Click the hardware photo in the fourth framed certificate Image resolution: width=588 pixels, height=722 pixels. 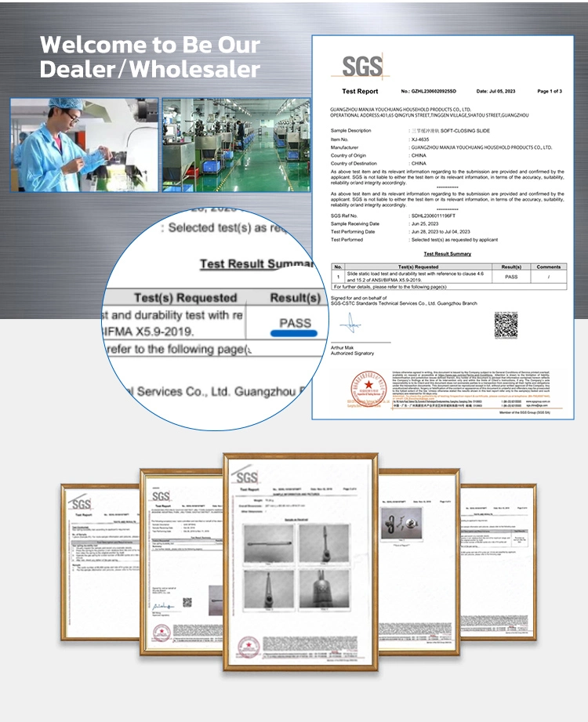(x=401, y=523)
